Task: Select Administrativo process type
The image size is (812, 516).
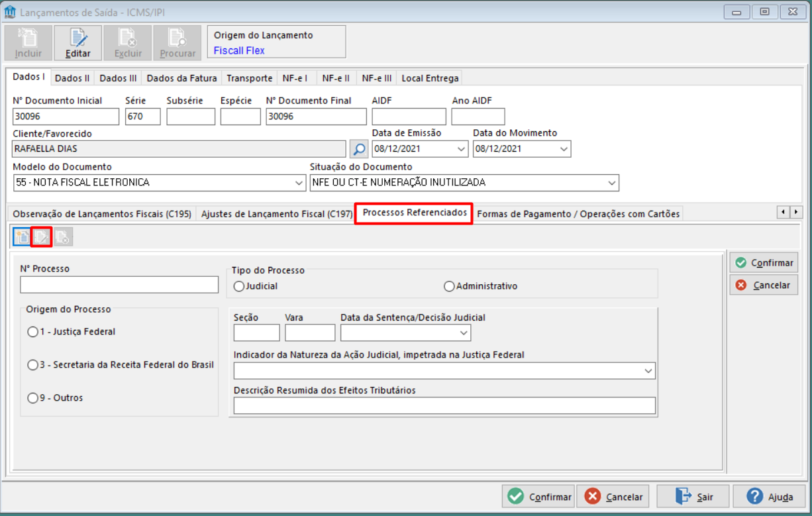Action: point(480,286)
